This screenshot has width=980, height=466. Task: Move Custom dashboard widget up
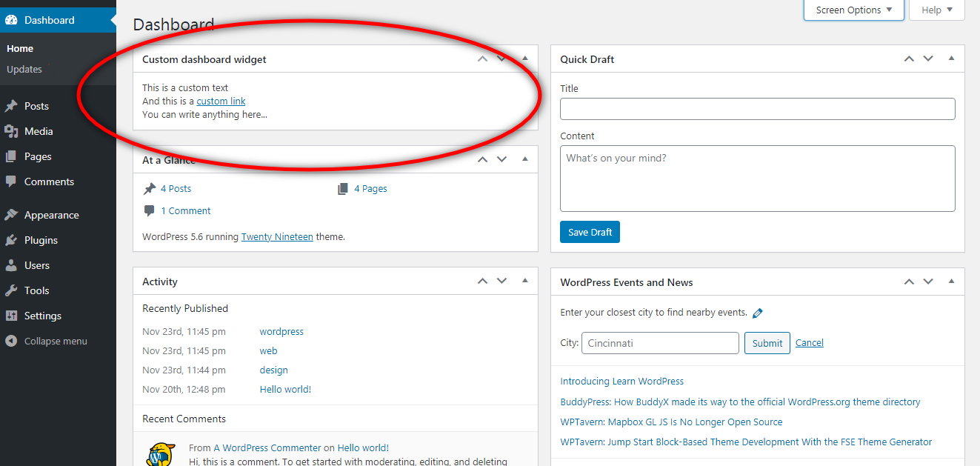coord(483,59)
